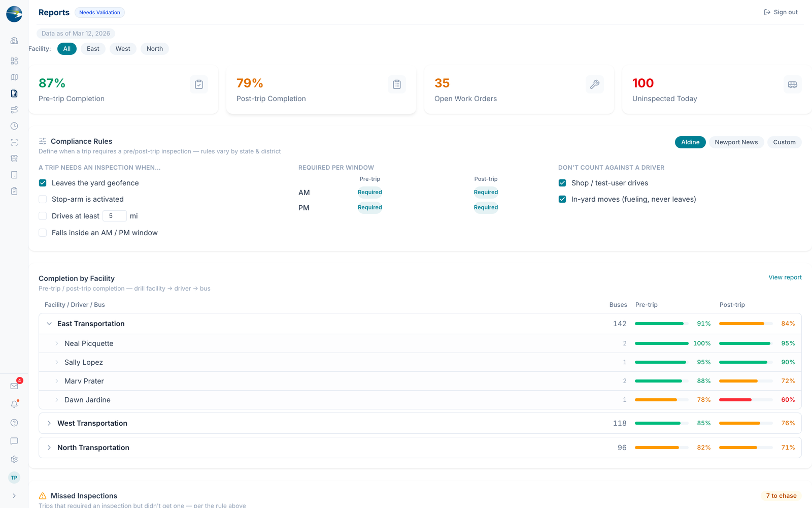812x508 pixels.
Task: Select the East facility filter
Action: coord(93,49)
